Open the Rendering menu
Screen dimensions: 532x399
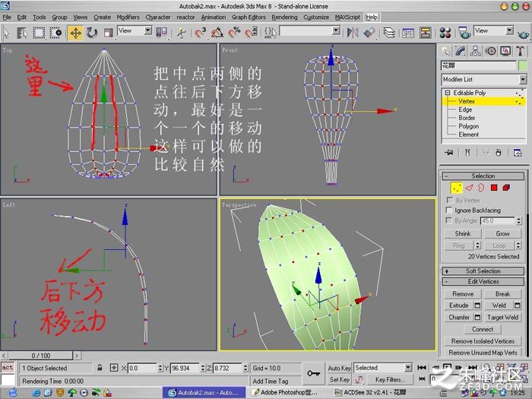[x=284, y=17]
